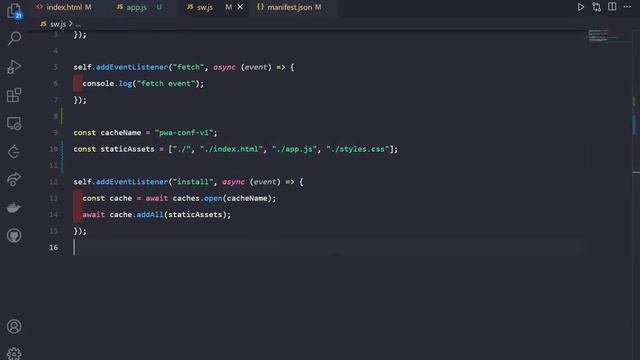Viewport: 640px width, 360px height.
Task: Open the Manage settings gear
Action: [14, 353]
